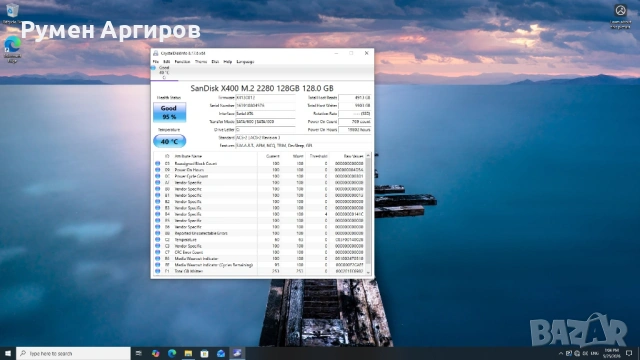This screenshot has width=640, height=360.
Task: Click status icon of CRC Error Count row
Action: point(158,252)
